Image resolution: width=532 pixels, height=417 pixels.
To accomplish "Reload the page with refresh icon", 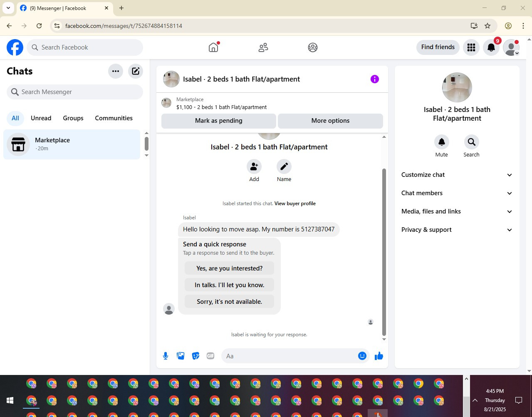I will (x=39, y=26).
